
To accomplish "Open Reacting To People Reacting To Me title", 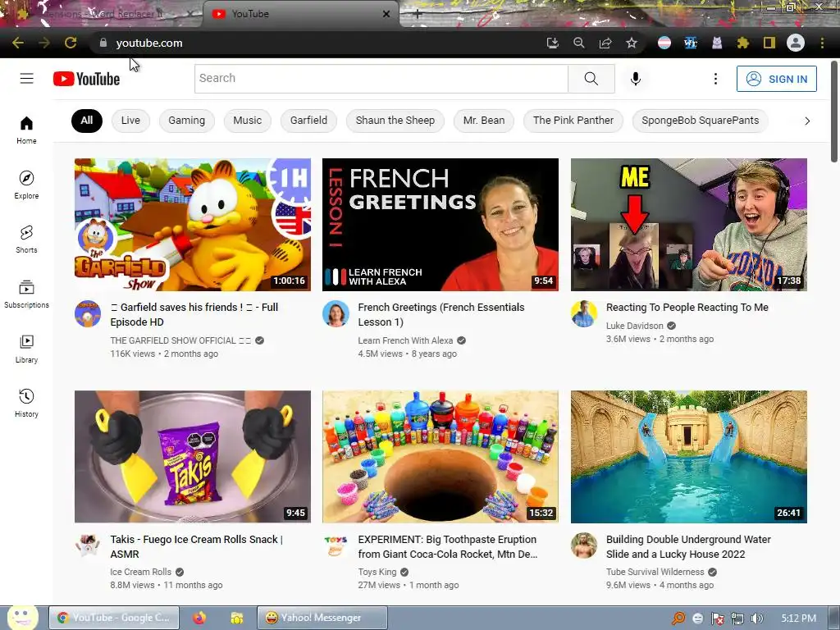I will click(687, 307).
